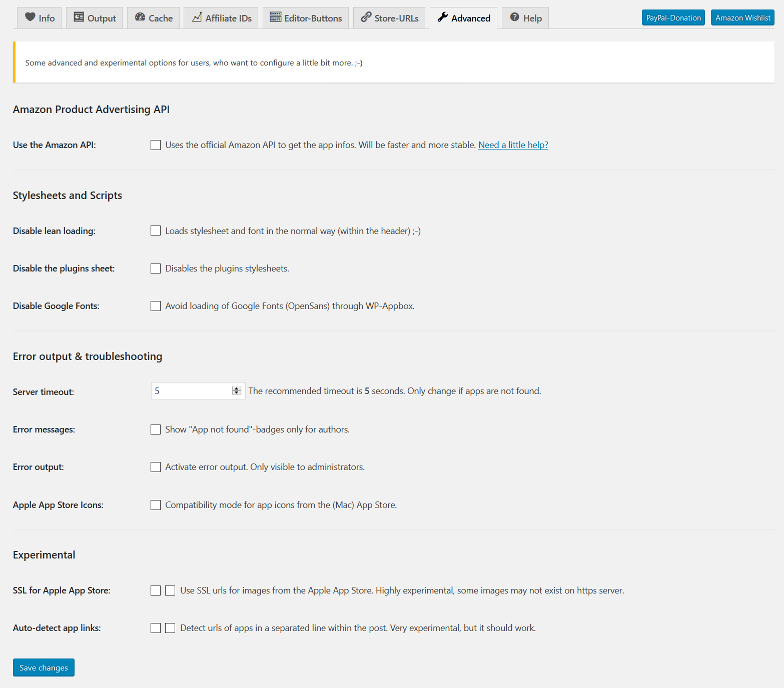Click the wrench icon on Advanced tab

[443, 17]
